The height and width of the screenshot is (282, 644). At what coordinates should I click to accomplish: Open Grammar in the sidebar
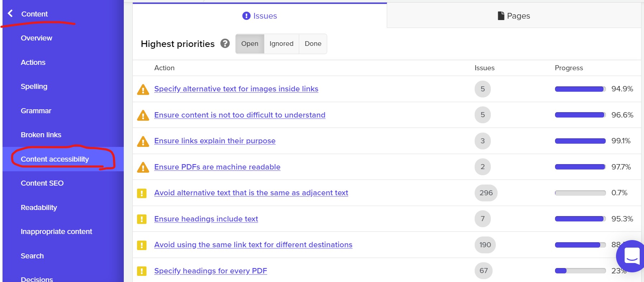tap(36, 111)
